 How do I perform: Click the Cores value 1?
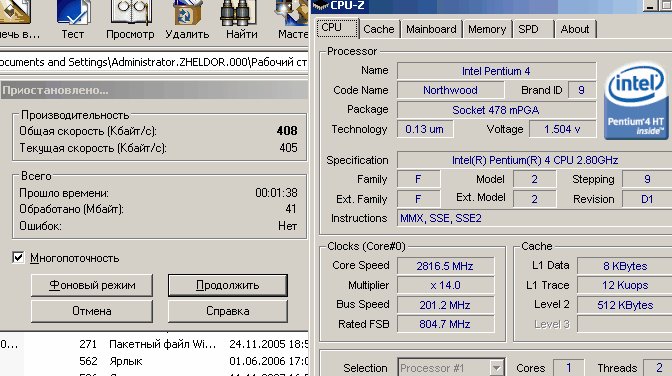(x=569, y=368)
